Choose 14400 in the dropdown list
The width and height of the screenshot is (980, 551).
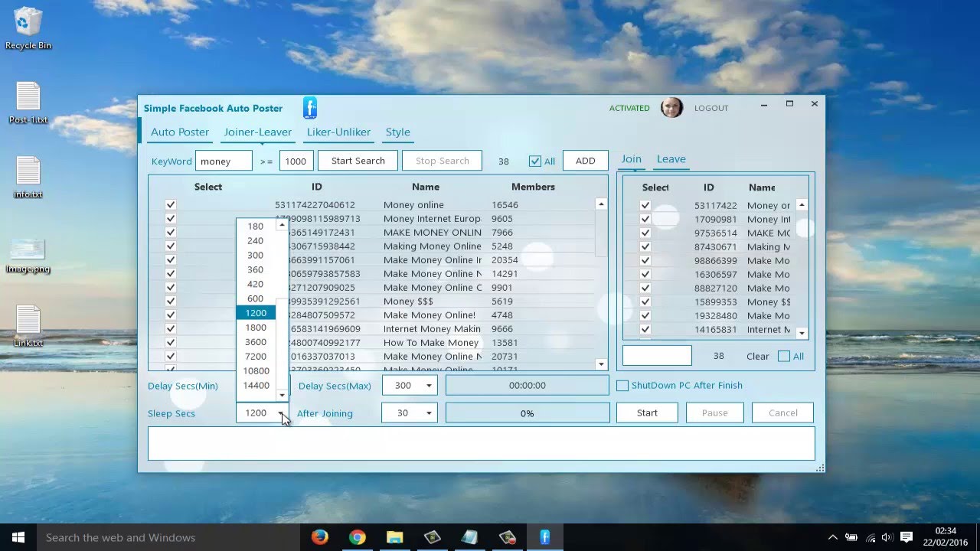coord(256,386)
